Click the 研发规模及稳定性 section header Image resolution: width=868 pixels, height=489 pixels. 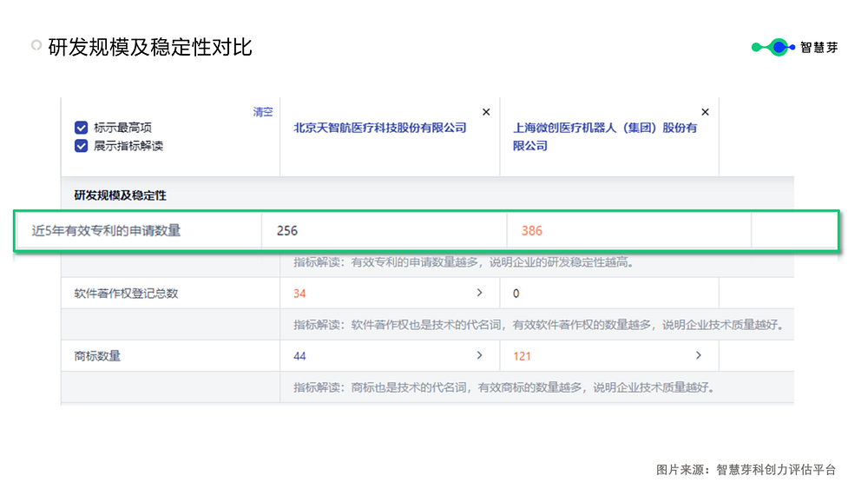120,195
